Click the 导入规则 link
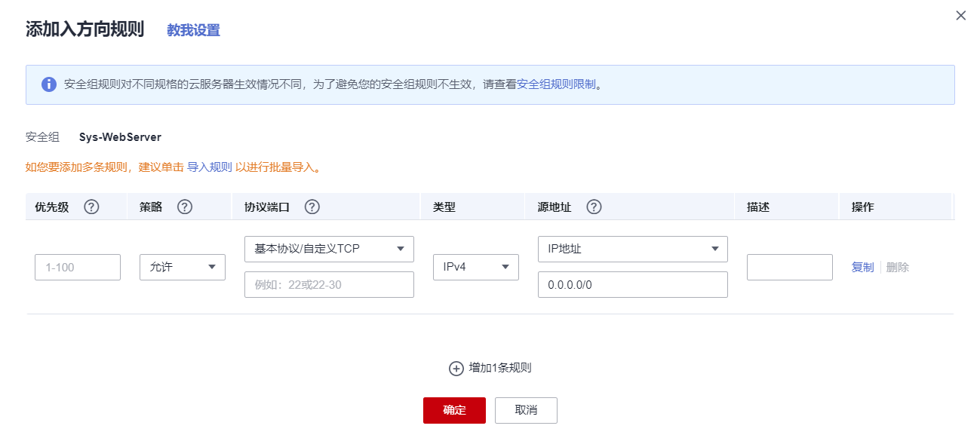This screenshot has width=980, height=438. click(210, 167)
